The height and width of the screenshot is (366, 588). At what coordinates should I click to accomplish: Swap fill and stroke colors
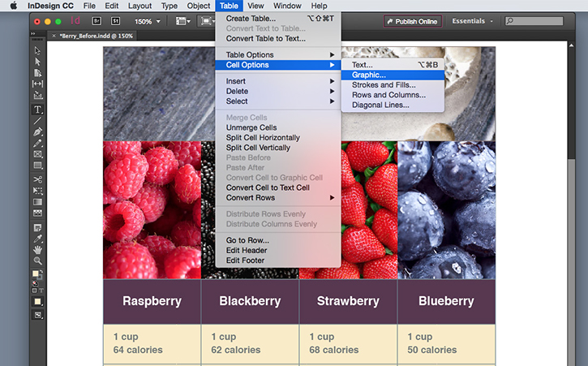pyautogui.click(x=41, y=271)
